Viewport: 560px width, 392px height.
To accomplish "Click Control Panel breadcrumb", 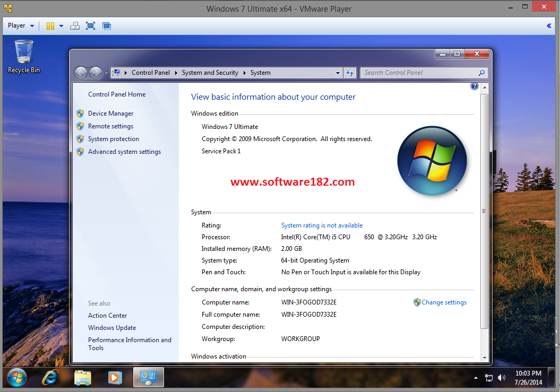I will 150,73.
